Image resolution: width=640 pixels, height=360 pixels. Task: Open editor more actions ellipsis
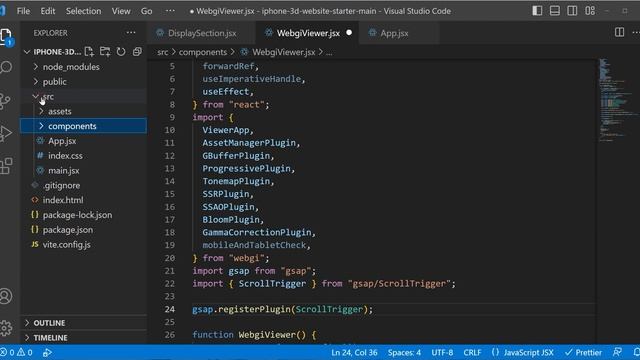click(636, 33)
